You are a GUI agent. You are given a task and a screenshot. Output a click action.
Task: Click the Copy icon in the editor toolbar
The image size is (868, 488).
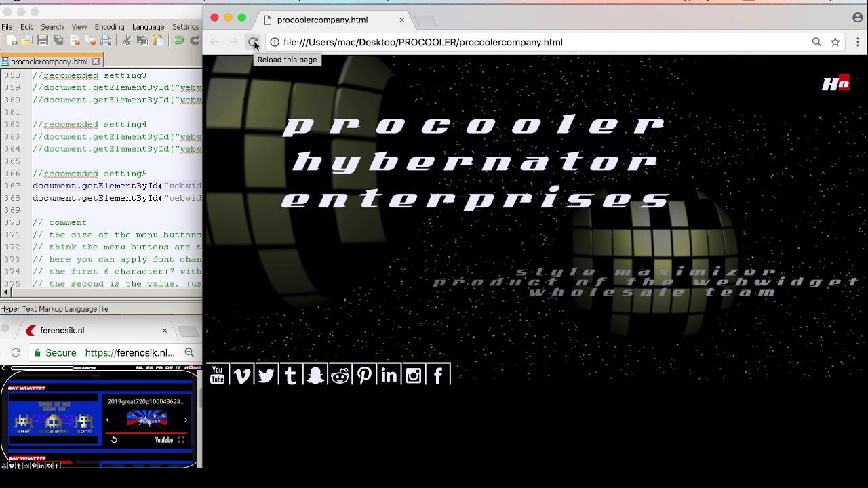click(x=142, y=41)
